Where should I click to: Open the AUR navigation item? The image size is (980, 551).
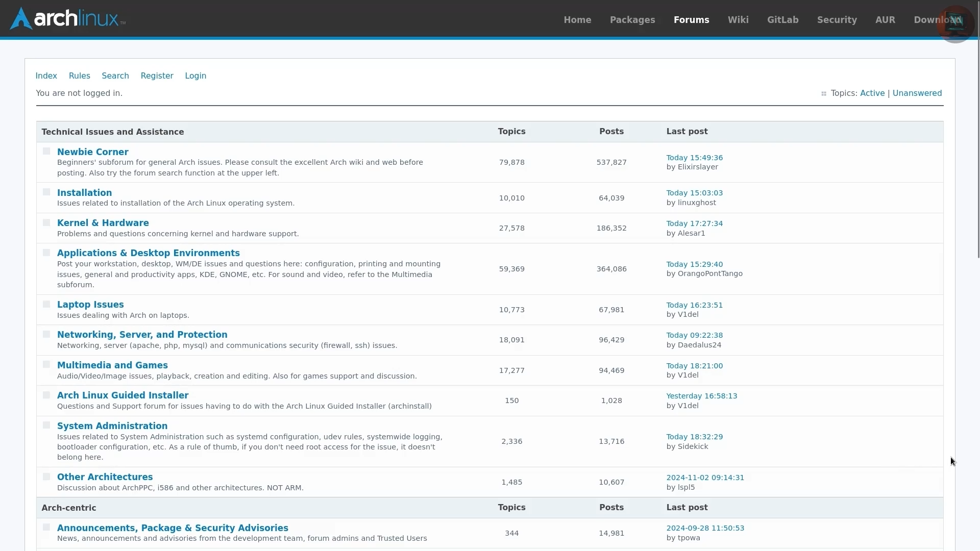click(x=885, y=20)
